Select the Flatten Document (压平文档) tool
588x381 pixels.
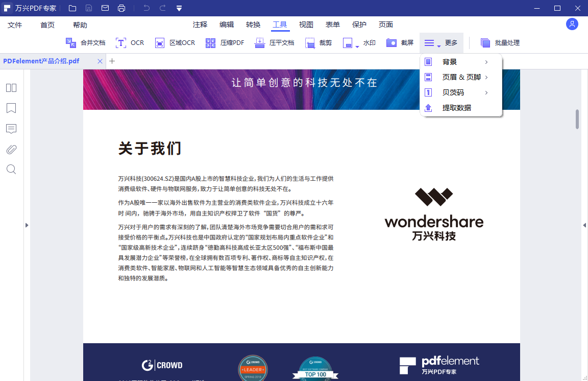click(x=260, y=43)
